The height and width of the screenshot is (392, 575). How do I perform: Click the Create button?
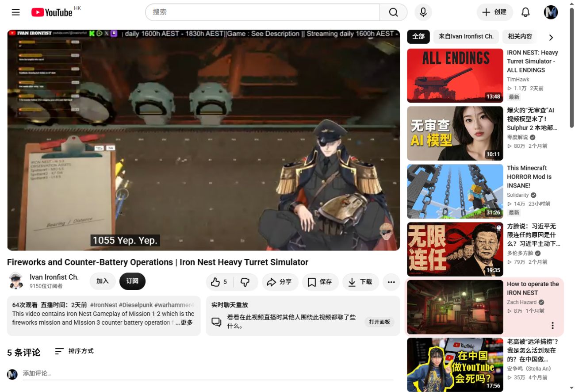pos(494,12)
